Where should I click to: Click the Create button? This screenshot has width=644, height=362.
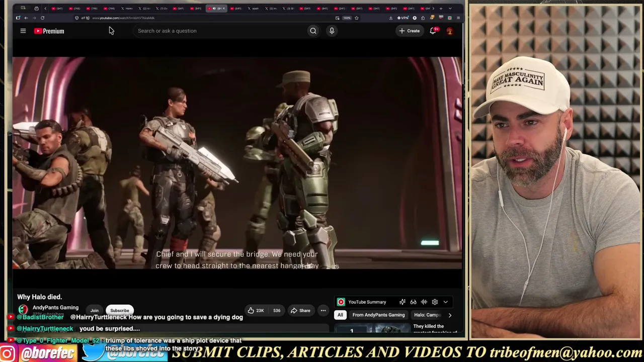[409, 31]
